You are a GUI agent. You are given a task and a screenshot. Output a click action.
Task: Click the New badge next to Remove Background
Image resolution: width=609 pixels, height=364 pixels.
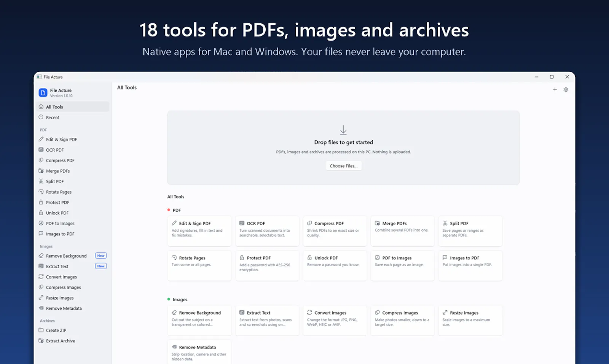click(101, 256)
